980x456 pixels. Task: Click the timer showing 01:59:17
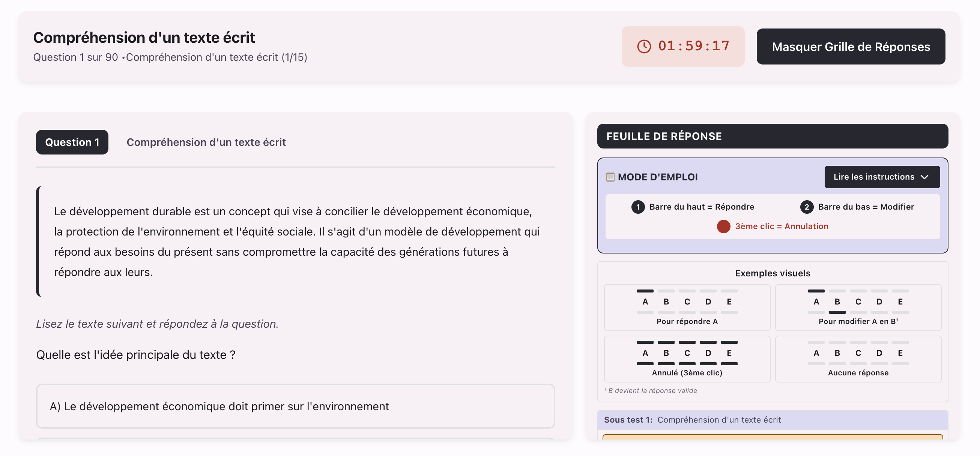coord(693,46)
